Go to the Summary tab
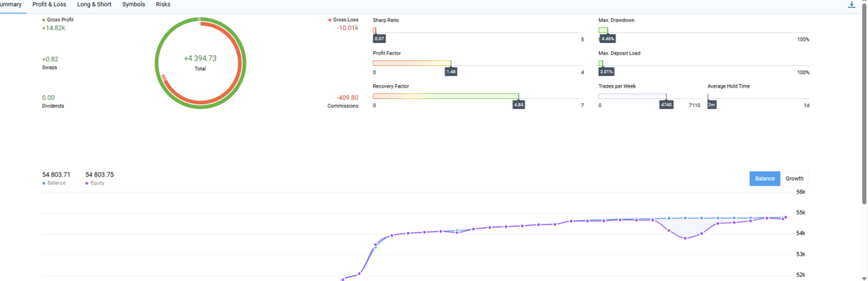The height and width of the screenshot is (281, 868). pyautogui.click(x=10, y=5)
